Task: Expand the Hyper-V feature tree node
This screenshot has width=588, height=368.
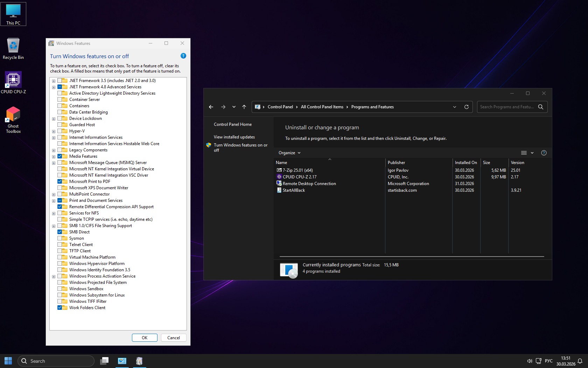Action: click(54, 131)
